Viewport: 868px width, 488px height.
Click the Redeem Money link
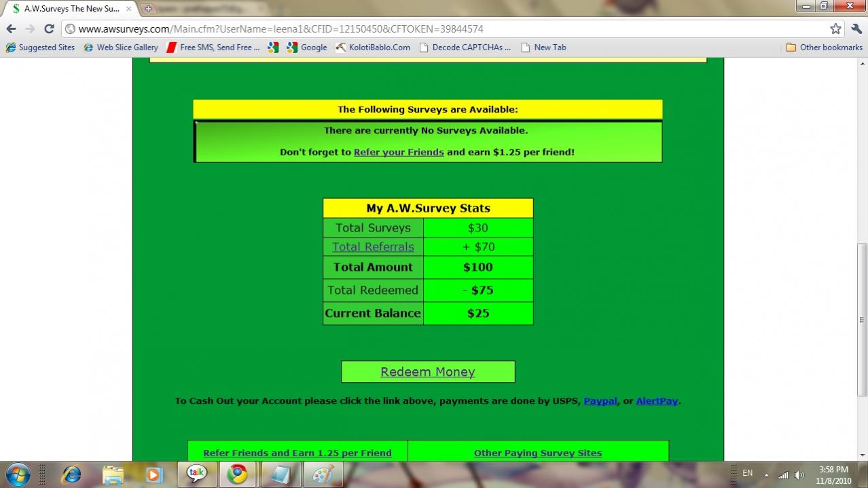428,372
